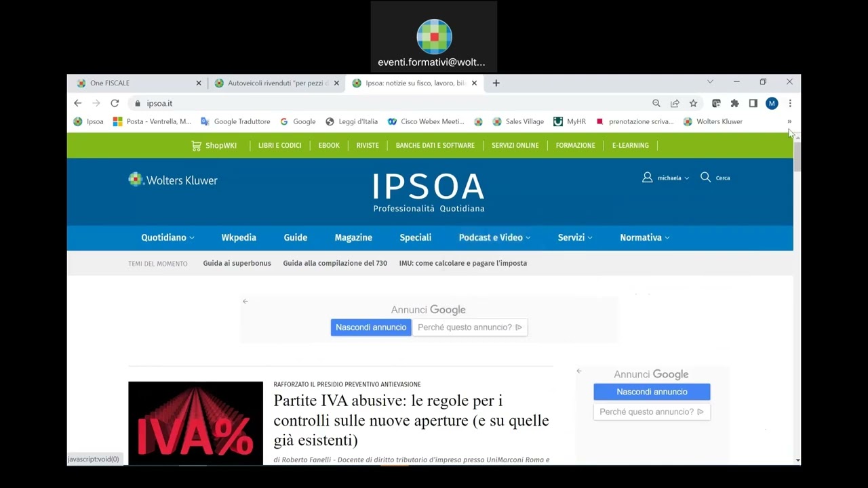Open the Partite IVA abusive article headline
The height and width of the screenshot is (488, 868).
click(x=411, y=420)
